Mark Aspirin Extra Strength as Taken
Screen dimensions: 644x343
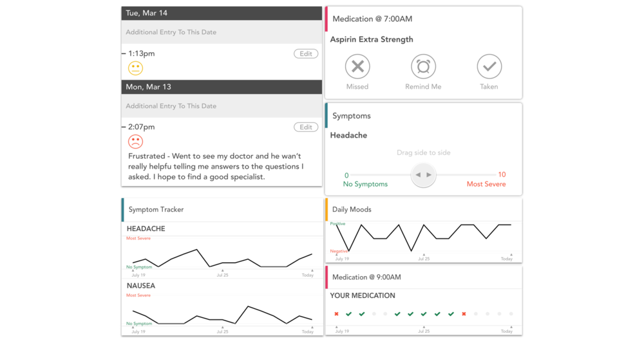[x=489, y=67]
